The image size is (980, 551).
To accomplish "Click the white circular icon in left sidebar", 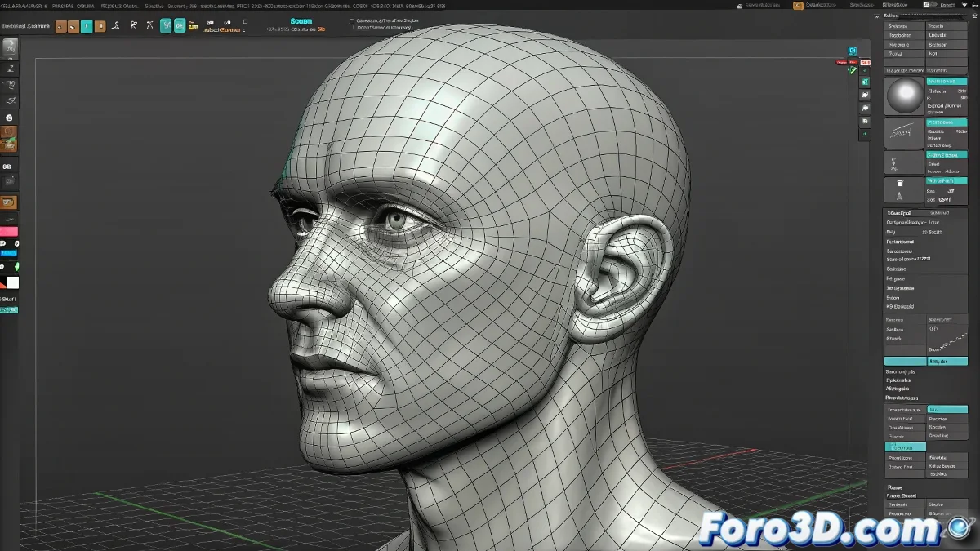I will 9,118.
